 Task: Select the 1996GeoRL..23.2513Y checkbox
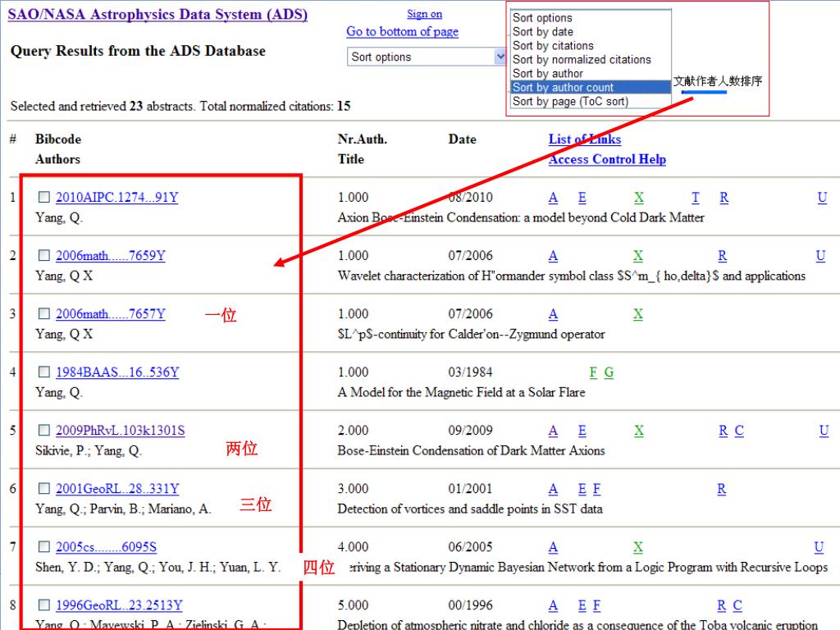44,605
